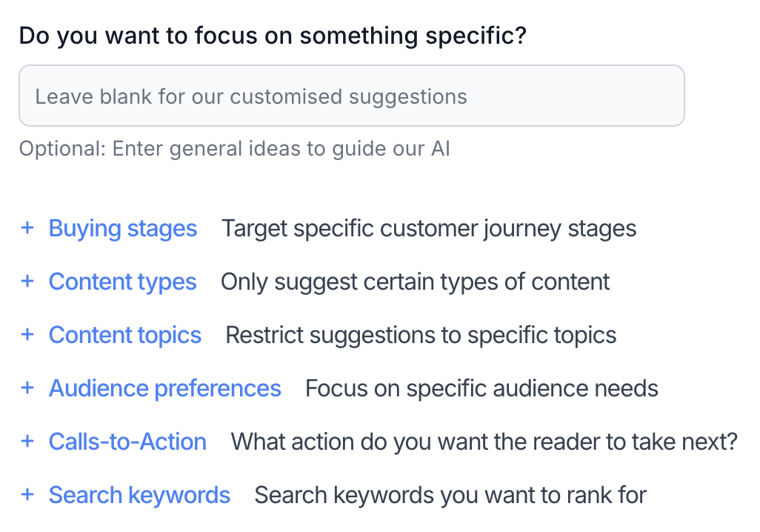This screenshot has width=760, height=532.
Task: Expand the Buying stages section
Action: 123,228
